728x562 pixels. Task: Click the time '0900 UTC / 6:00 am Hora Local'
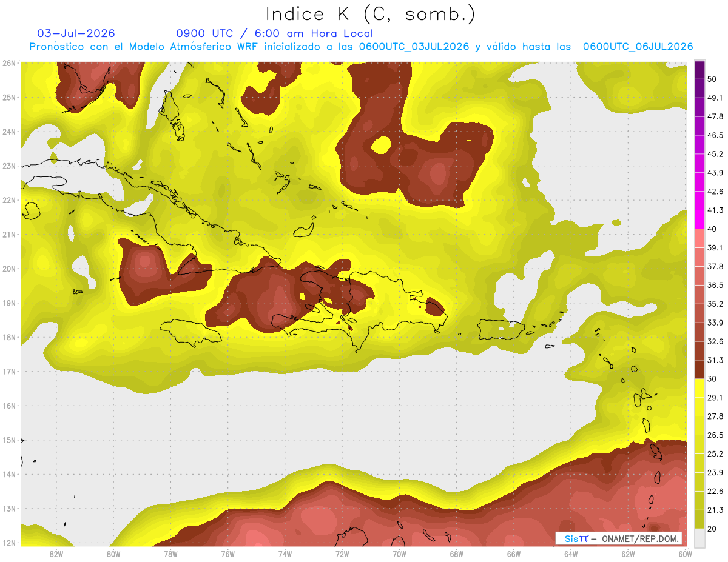tap(275, 33)
